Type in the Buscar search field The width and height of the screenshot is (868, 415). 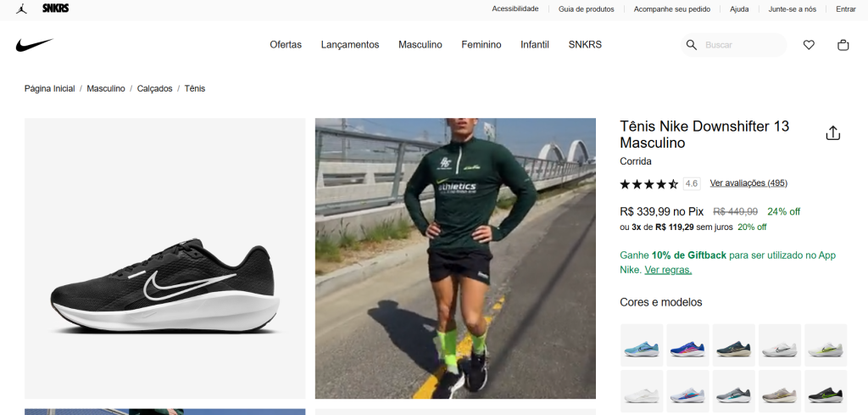(742, 45)
